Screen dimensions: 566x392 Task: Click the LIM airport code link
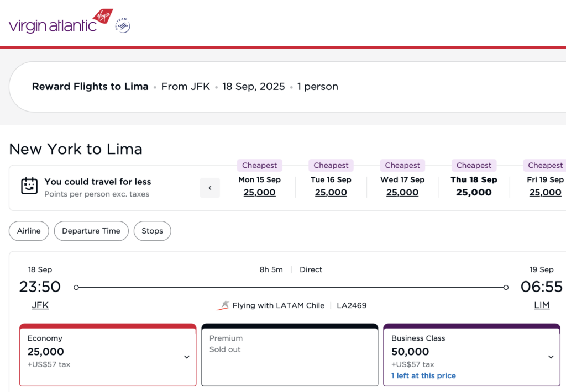pos(542,305)
